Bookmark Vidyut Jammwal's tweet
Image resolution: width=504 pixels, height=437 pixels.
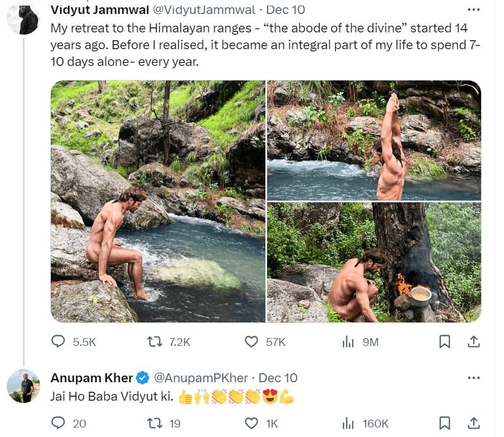445,341
